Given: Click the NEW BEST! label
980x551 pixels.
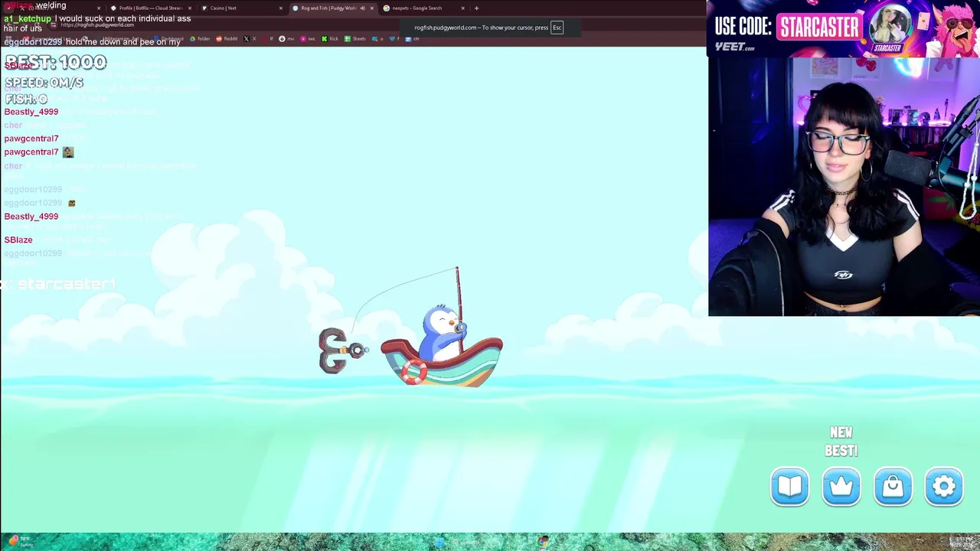Looking at the screenshot, I should [x=841, y=442].
